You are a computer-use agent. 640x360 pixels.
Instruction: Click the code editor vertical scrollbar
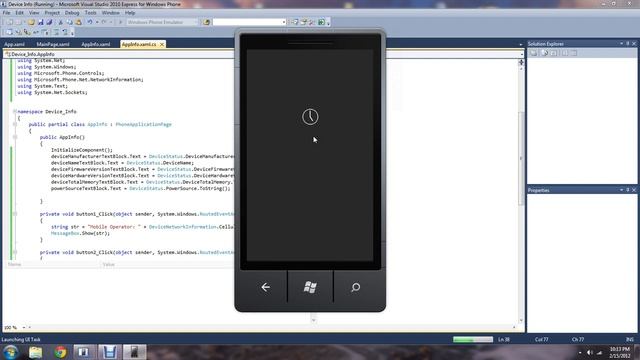tap(521, 158)
